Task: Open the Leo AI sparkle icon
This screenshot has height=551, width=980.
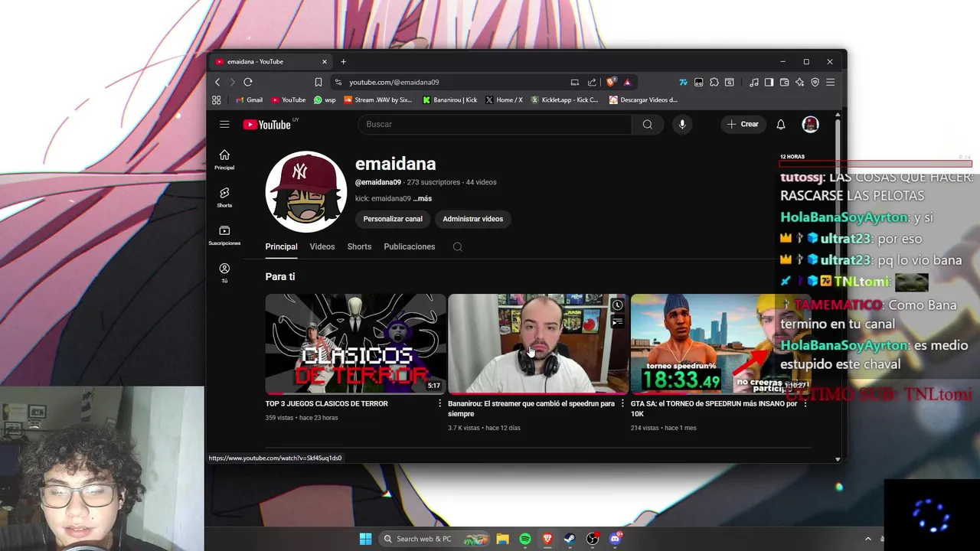Action: 799,82
